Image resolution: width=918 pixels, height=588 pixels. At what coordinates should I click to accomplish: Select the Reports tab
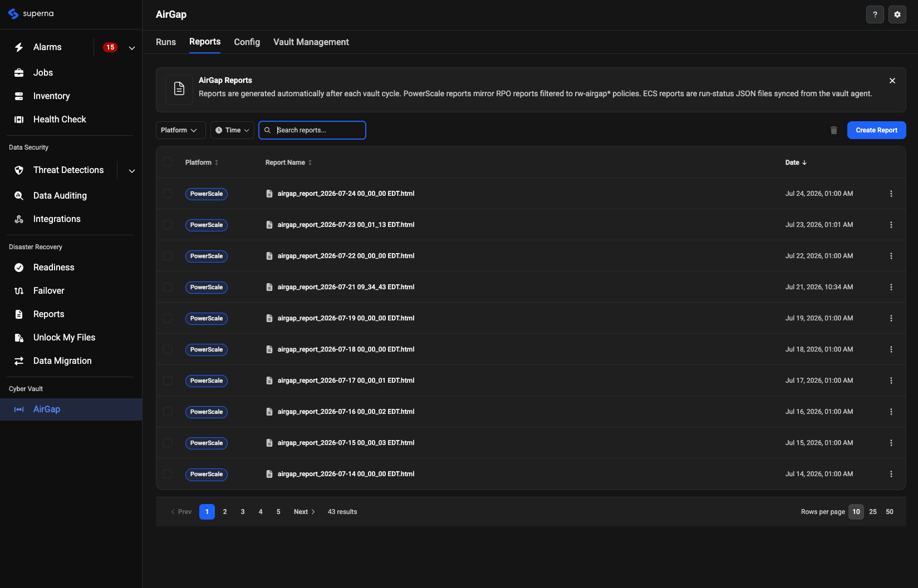pos(205,42)
